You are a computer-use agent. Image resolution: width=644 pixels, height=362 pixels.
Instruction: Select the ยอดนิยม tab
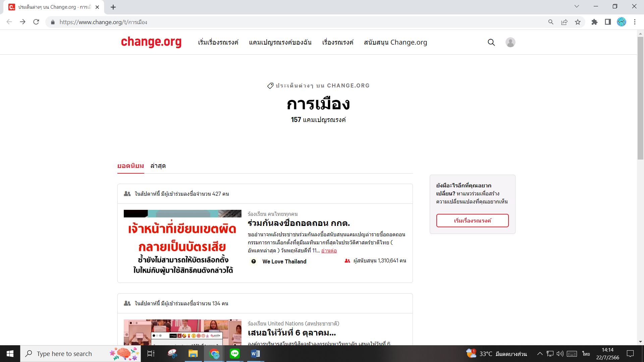click(x=130, y=166)
